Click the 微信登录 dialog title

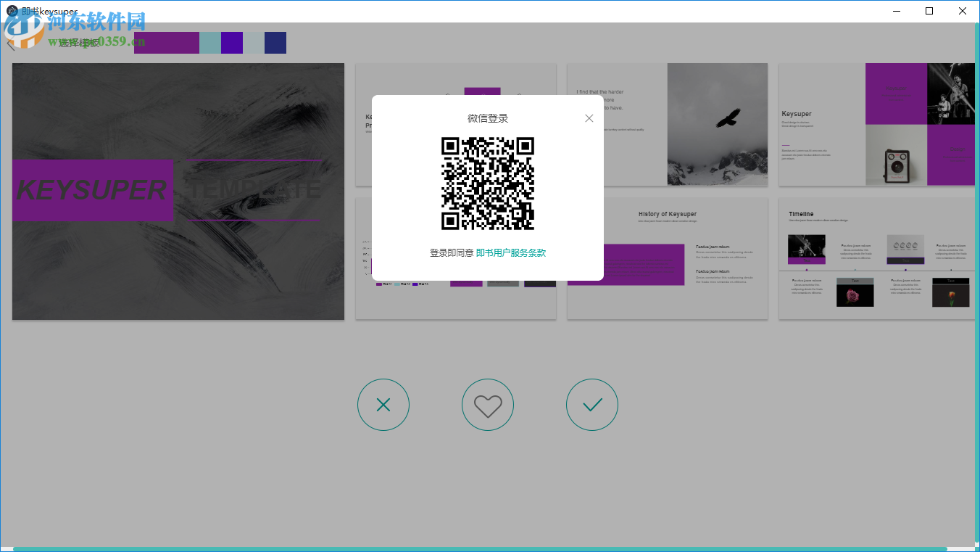[x=488, y=118]
